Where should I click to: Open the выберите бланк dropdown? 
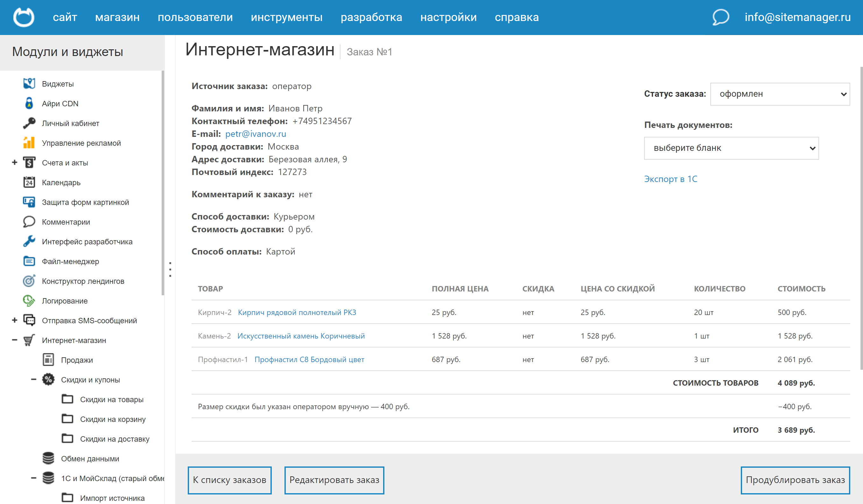731,148
